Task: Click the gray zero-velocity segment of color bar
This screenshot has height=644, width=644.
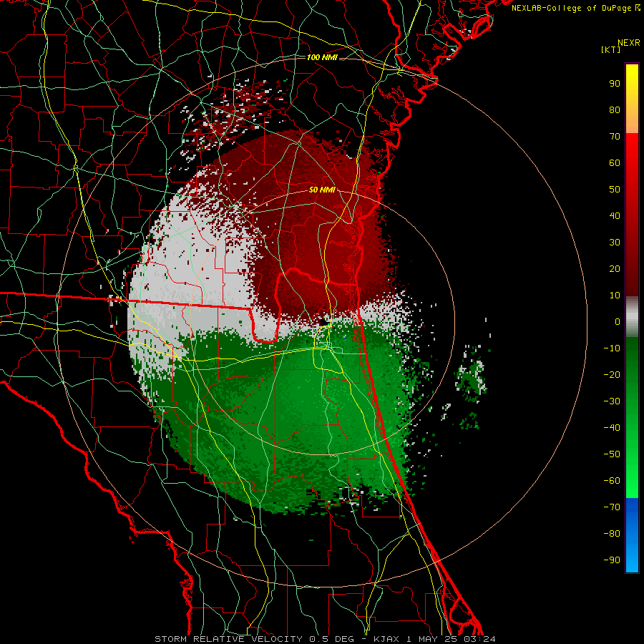Action: click(632, 317)
